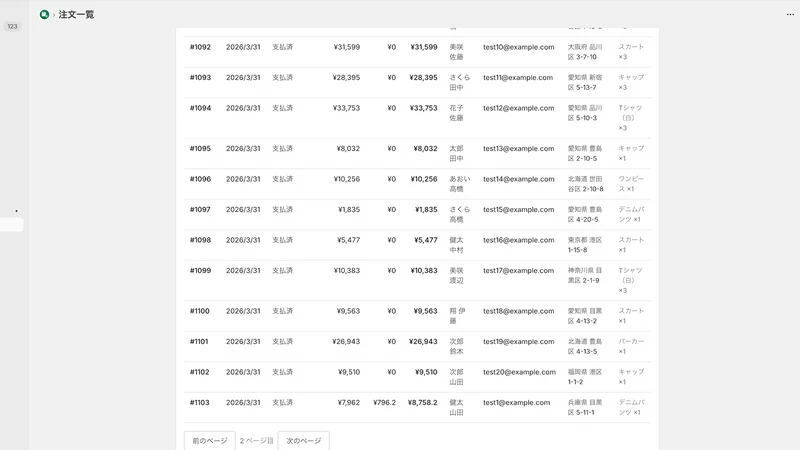Click 支払済 status of order #1103
Viewport: 800px width, 450px height.
[282, 403]
